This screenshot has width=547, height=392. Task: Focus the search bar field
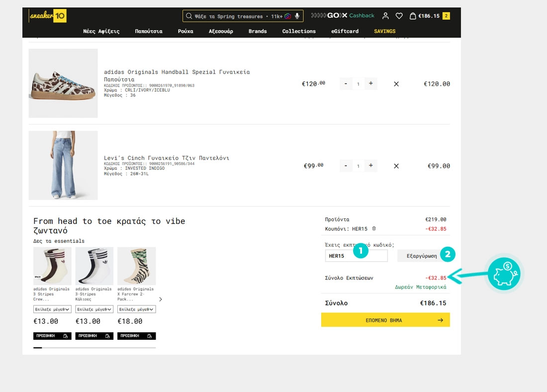point(243,16)
